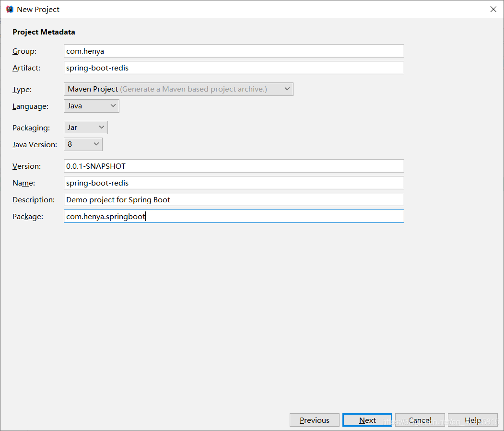Viewport: 504px width, 431px height.
Task: Close the New Project dialog window
Action: click(493, 9)
